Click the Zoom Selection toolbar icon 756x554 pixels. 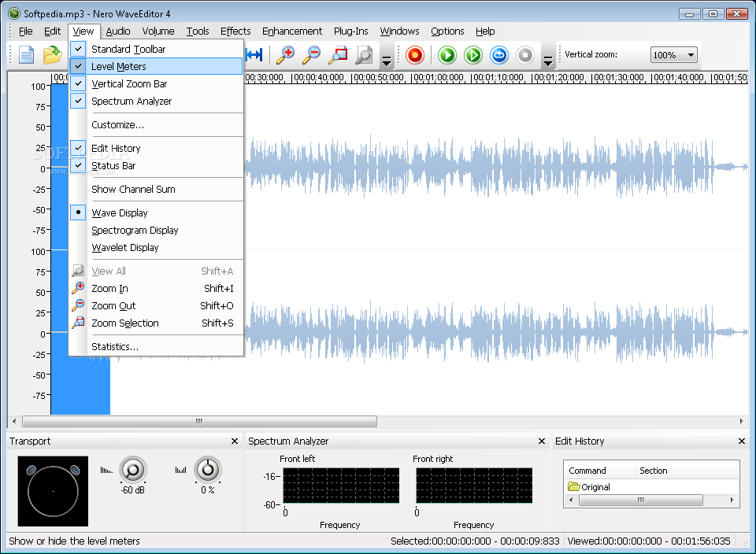[x=338, y=55]
